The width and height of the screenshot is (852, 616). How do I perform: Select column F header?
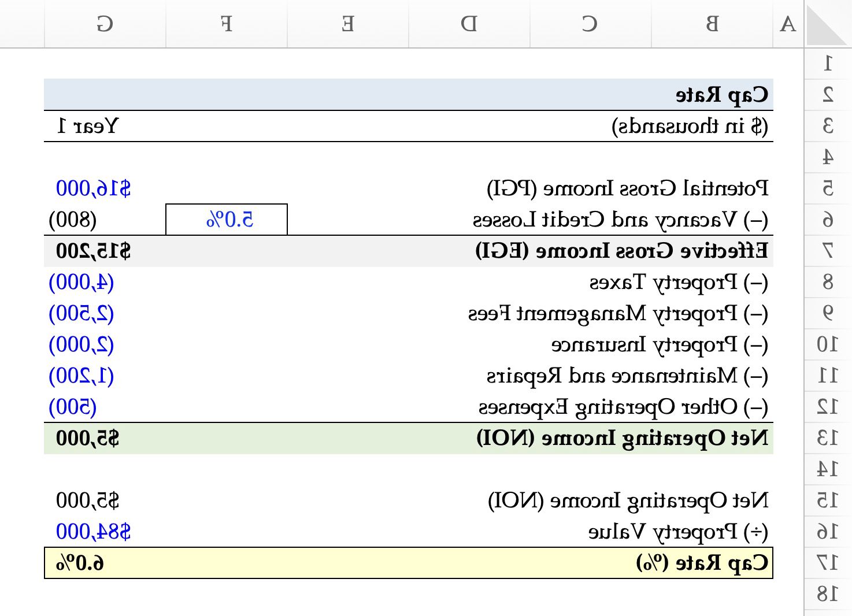[226, 24]
